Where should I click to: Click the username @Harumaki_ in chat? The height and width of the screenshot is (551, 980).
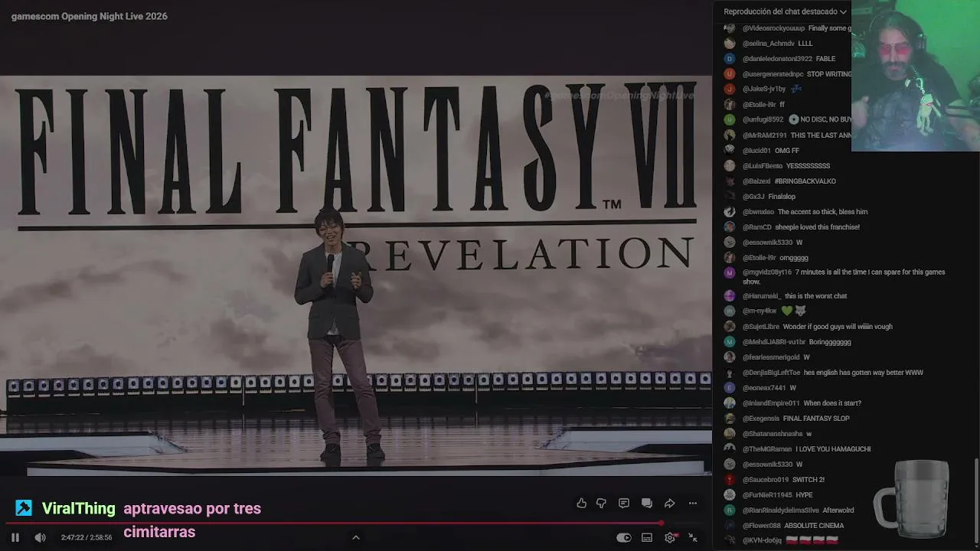coord(762,296)
